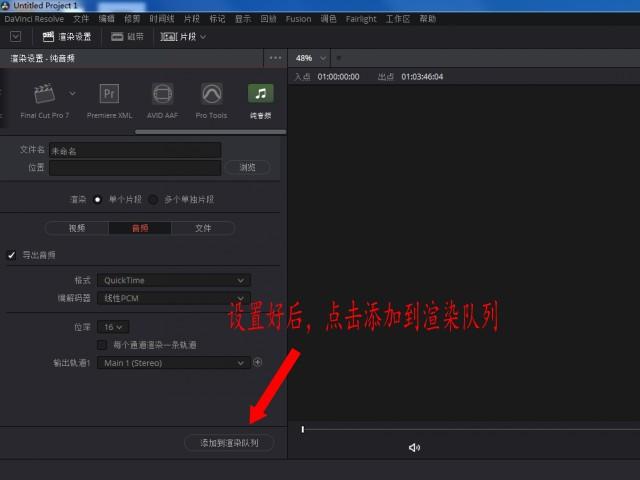The image size is (640, 480).
Task: Select the 单个片段 radio button
Action: [97, 200]
